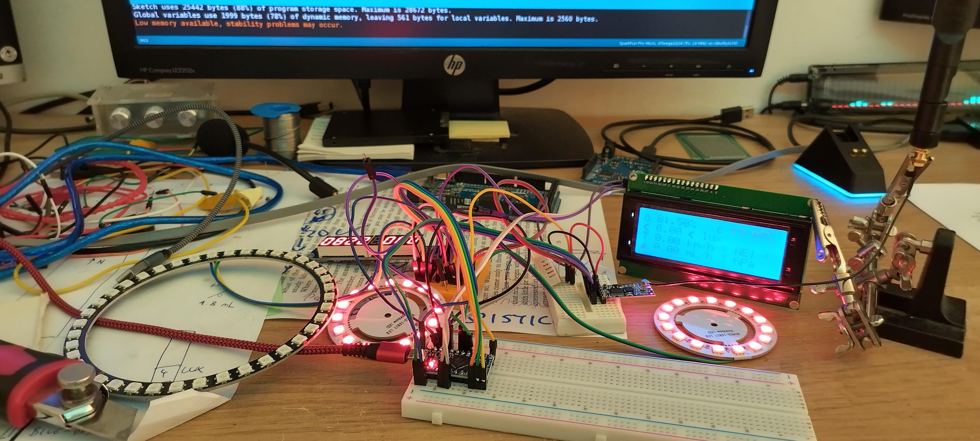Click line number 963 in status bar

coord(144,41)
